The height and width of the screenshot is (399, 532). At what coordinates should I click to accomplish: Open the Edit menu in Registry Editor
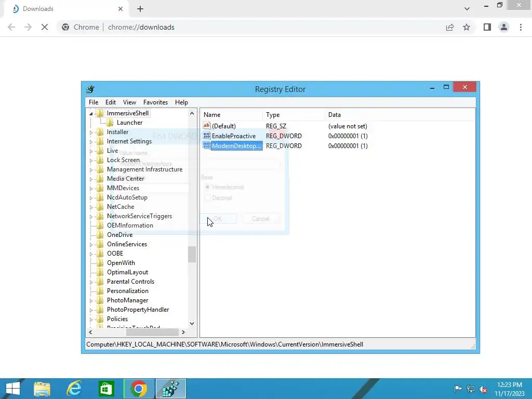point(111,102)
